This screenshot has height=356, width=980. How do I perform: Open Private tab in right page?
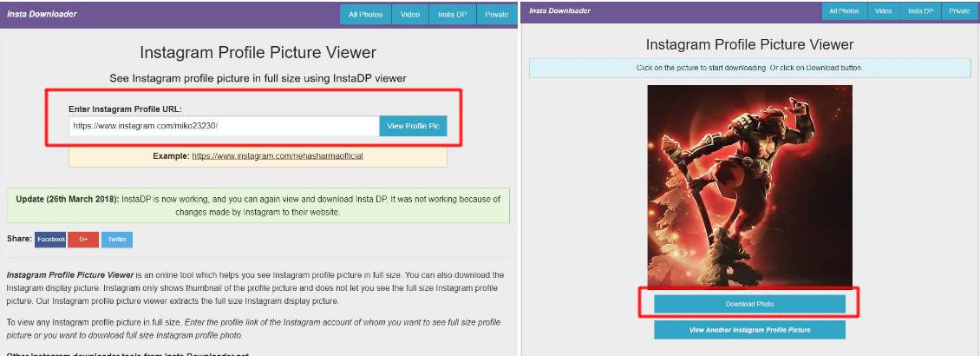pos(959,11)
